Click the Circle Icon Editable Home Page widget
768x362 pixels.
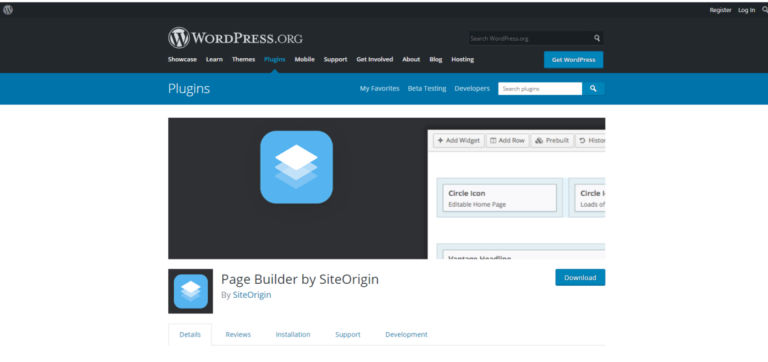[x=500, y=198]
